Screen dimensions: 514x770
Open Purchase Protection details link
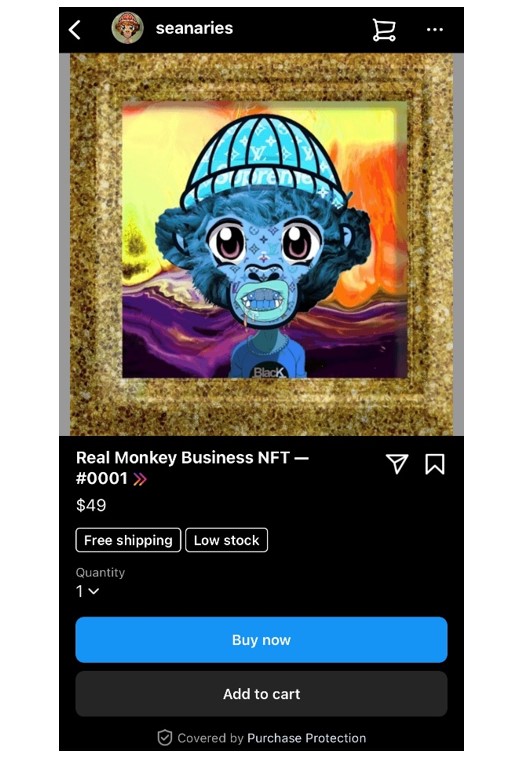click(306, 738)
